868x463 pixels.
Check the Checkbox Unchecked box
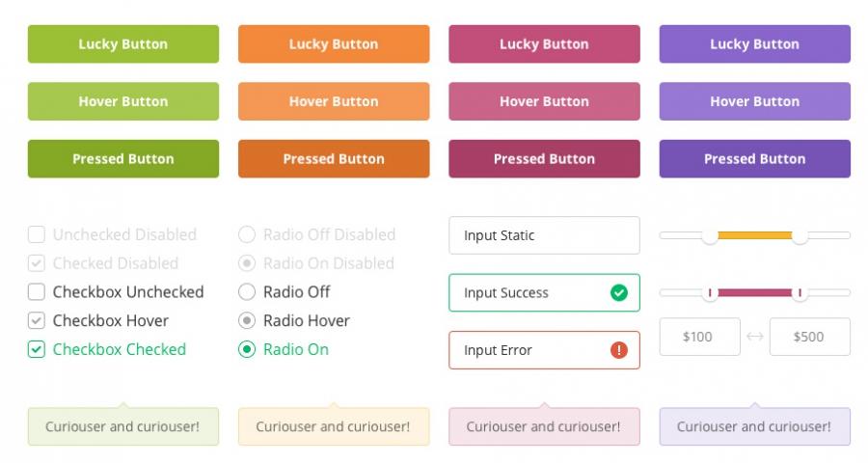click(37, 292)
